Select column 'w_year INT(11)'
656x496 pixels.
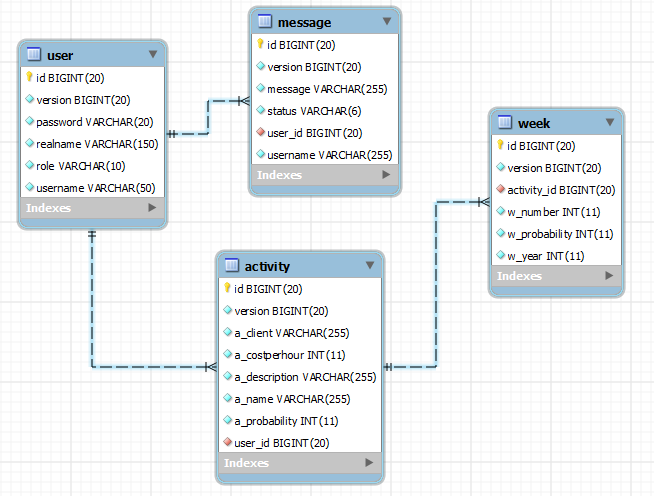[x=546, y=256]
